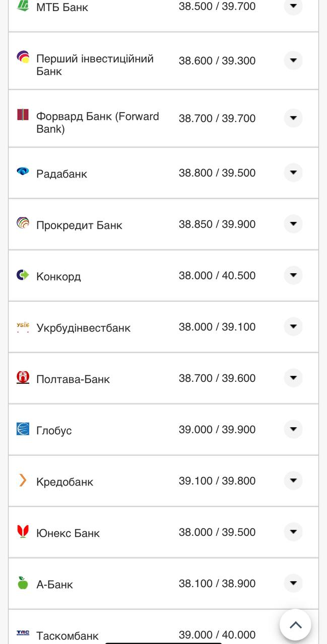Click the Форвард Банк logo icon

[x=23, y=115]
